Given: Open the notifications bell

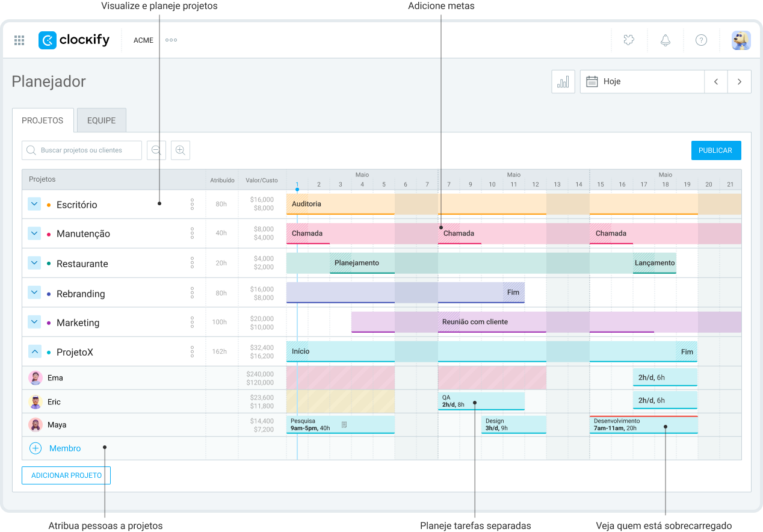Looking at the screenshot, I should [x=665, y=40].
